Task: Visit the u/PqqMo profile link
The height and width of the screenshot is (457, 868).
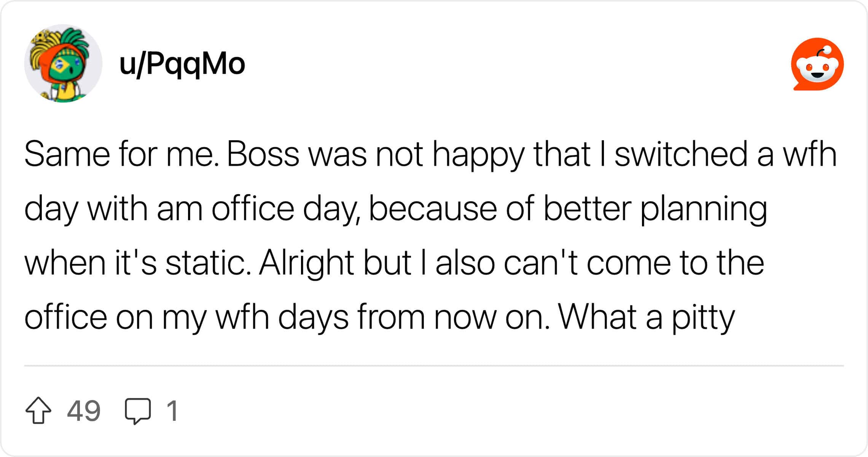Action: pyautogui.click(x=182, y=64)
